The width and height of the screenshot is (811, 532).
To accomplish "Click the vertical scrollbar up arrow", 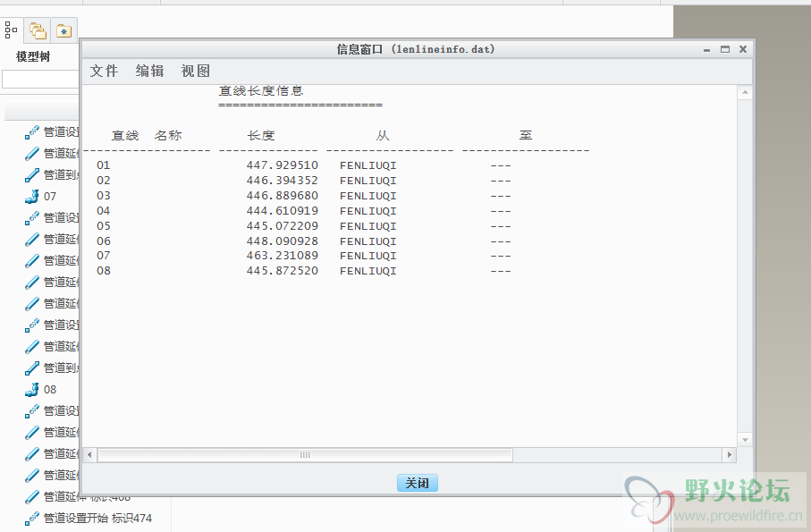I will 745,93.
